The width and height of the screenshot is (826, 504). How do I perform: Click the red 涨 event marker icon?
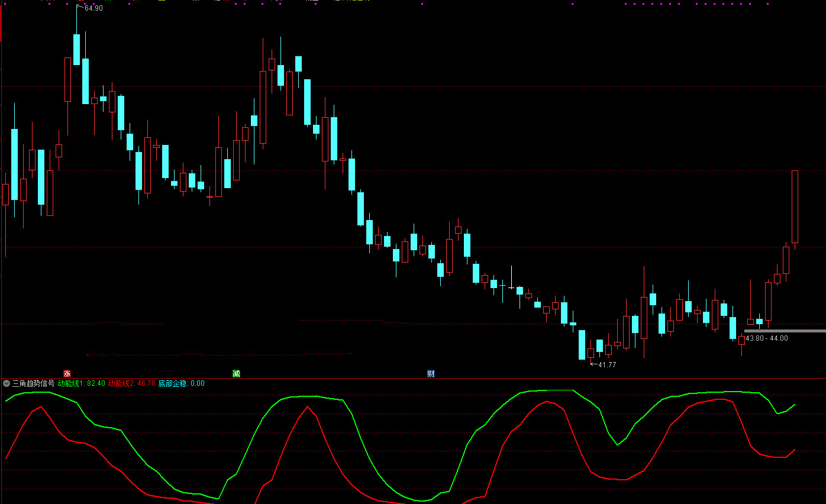(x=67, y=374)
